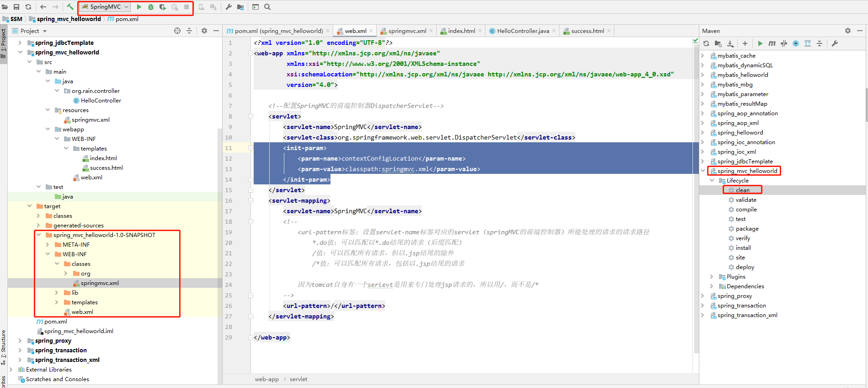Click the Synchronize icon in main toolbar
This screenshot has height=388, width=868.
28,7
